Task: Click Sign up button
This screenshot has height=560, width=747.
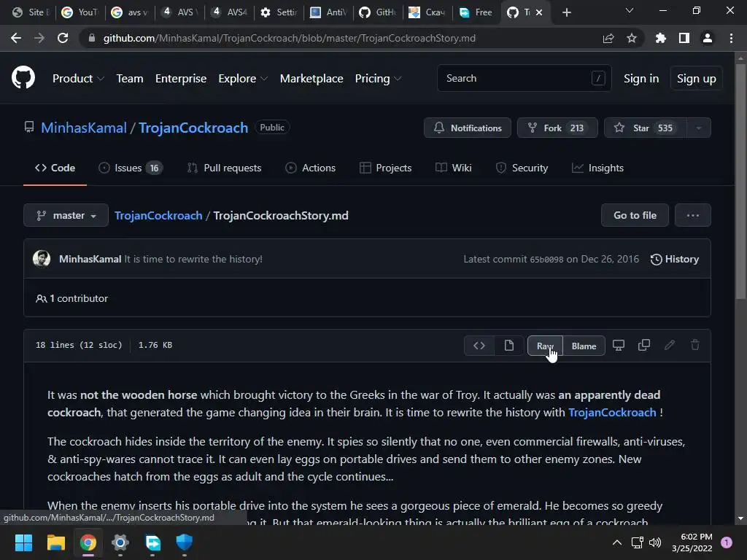Action: [x=696, y=79]
